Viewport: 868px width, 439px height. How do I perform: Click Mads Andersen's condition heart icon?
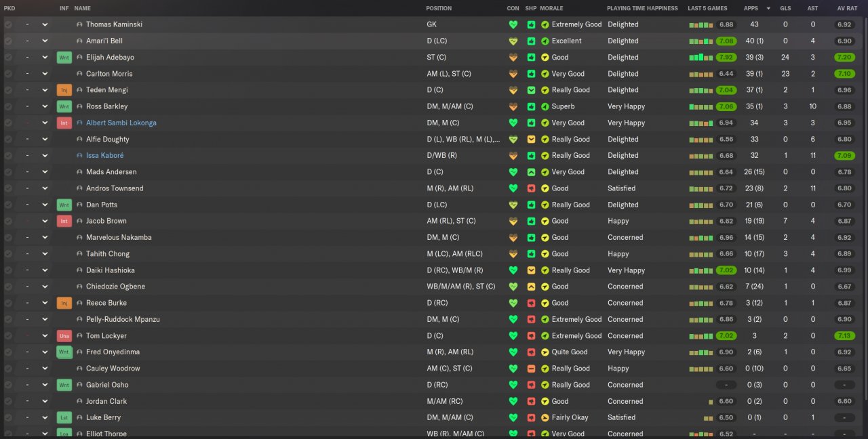pyautogui.click(x=513, y=172)
